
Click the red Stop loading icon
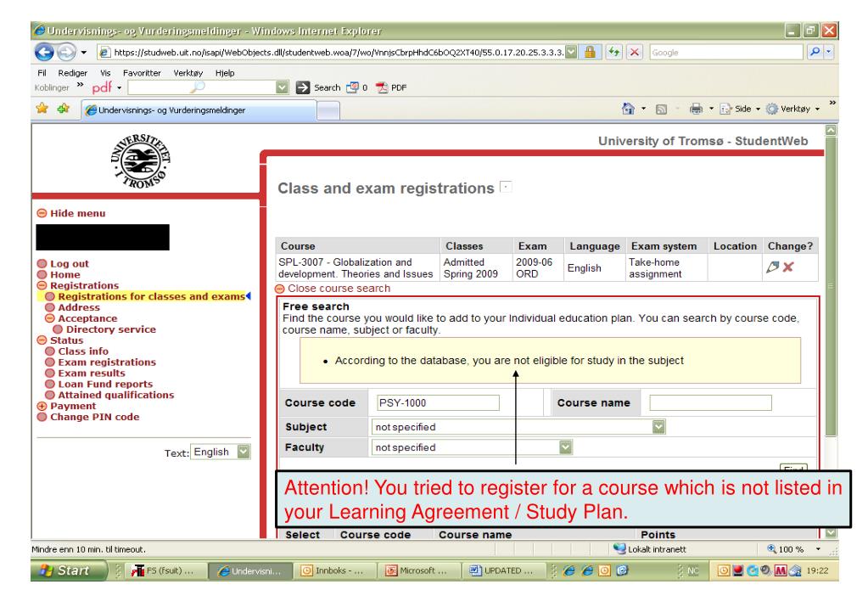coord(635,52)
